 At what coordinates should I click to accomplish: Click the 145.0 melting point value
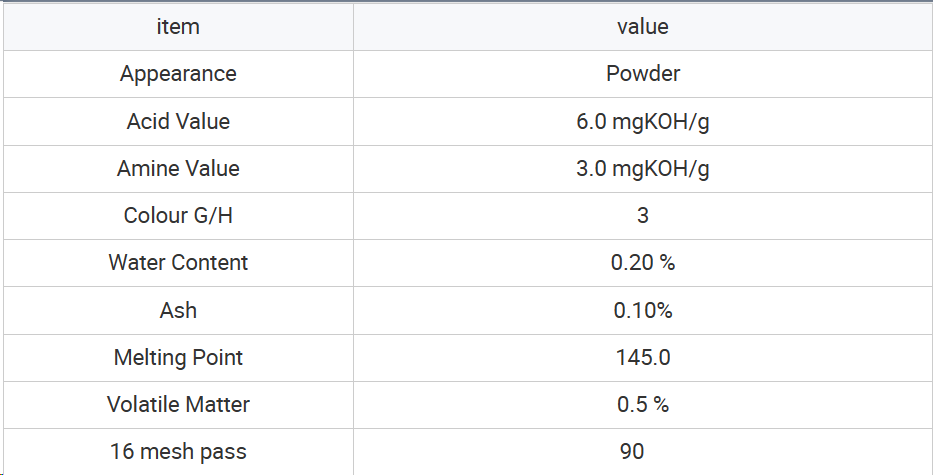[x=643, y=358]
